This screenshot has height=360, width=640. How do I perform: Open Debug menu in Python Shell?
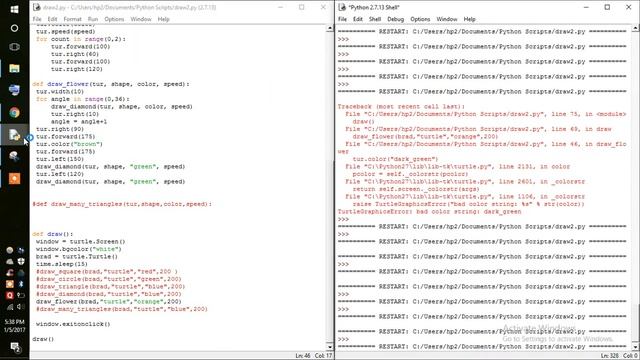tap(395, 19)
